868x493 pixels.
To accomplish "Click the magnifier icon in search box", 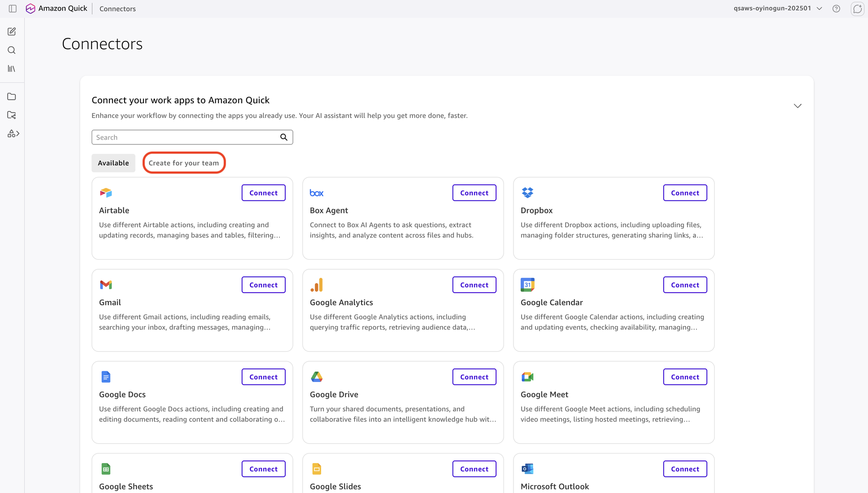I will point(284,137).
